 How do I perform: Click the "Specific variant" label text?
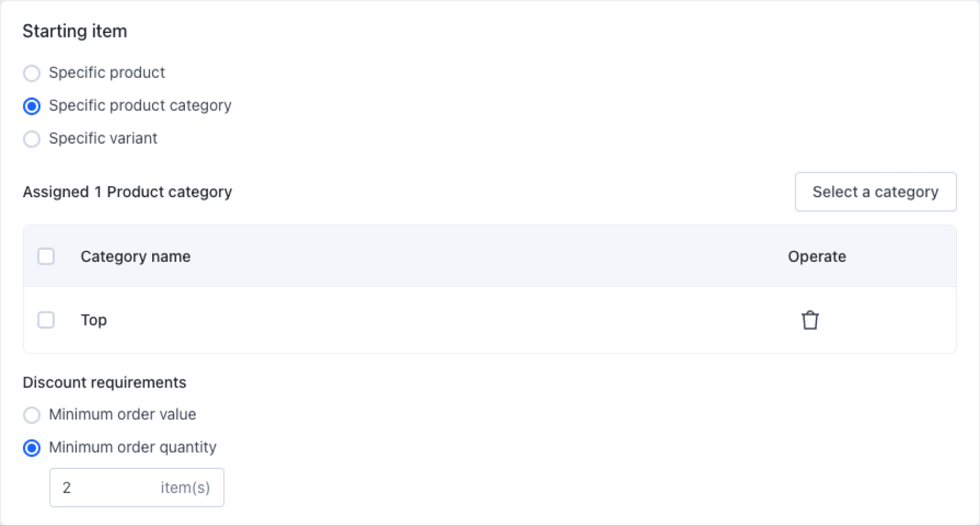coord(103,138)
